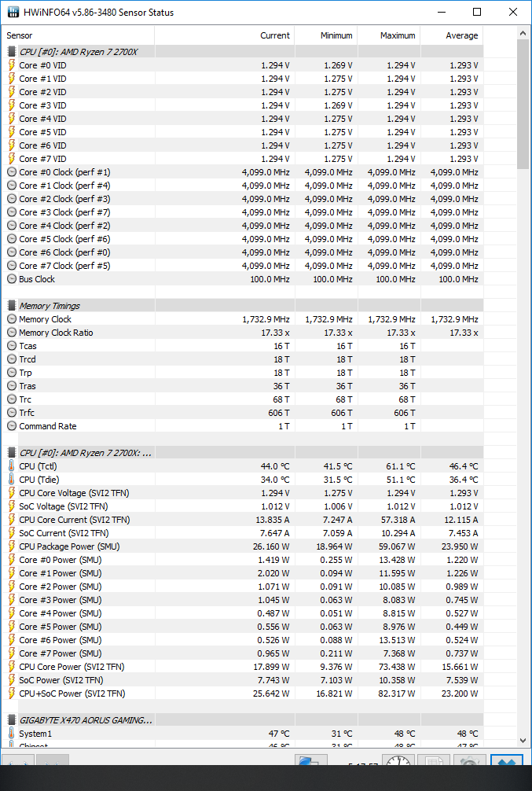Click the clock icon for Core #0 Clock (perf #1)
532x791 pixels.
click(12, 172)
